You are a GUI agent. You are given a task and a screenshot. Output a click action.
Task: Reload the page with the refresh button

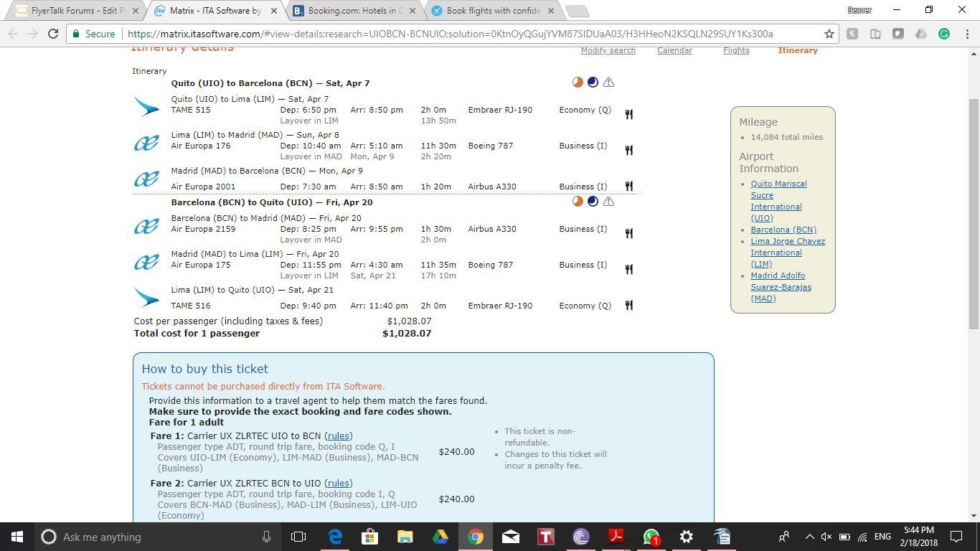pos(53,34)
